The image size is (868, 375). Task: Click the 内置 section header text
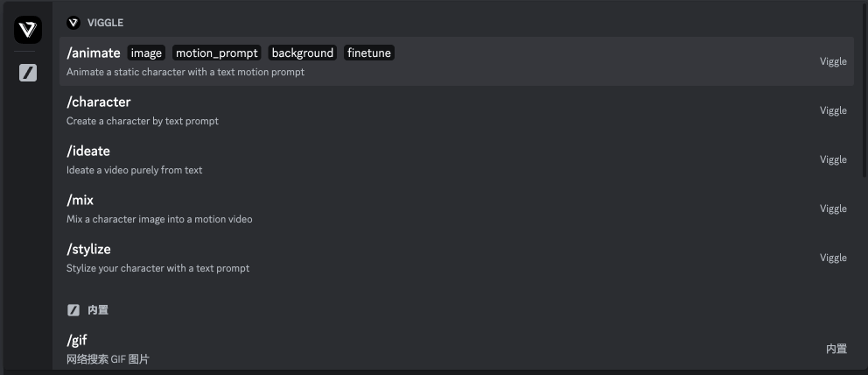pos(98,310)
